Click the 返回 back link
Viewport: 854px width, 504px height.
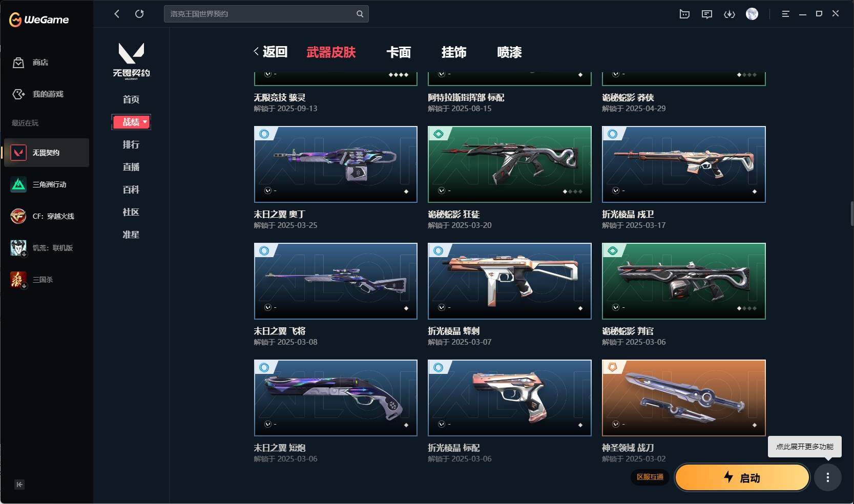(x=270, y=52)
